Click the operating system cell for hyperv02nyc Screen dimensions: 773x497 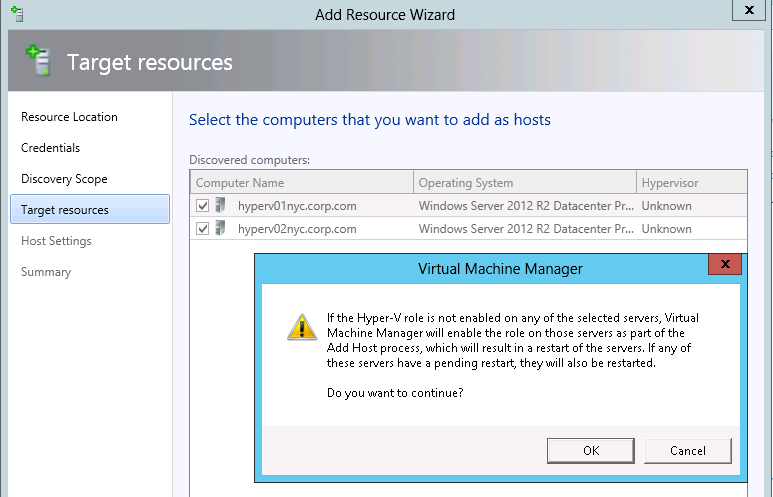pyautogui.click(x=526, y=229)
